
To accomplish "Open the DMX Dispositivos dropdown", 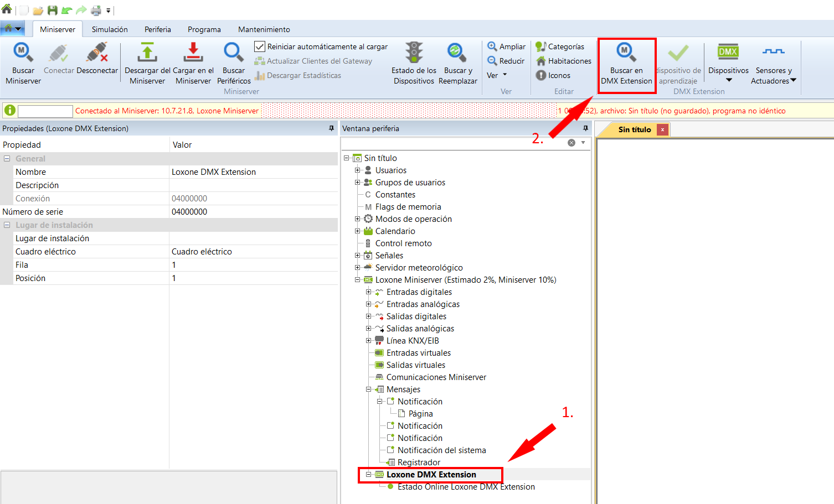I will click(728, 80).
